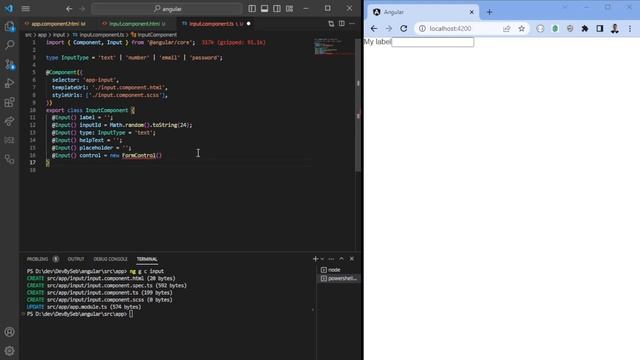Open the VS Code hamburger menu
640x360 pixels.
click(25, 9)
